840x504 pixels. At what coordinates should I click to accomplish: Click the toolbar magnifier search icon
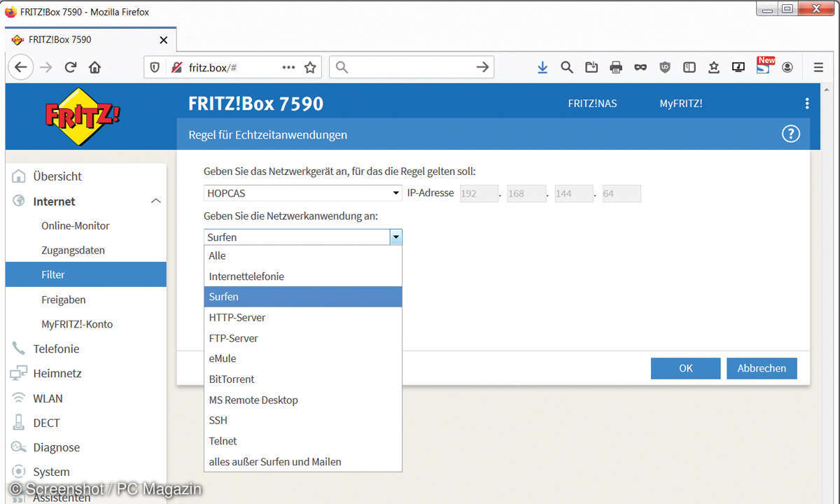(567, 67)
